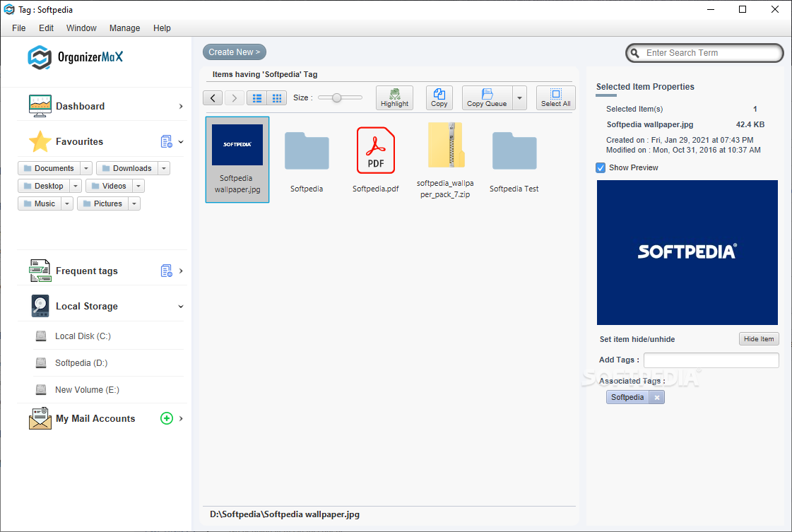The image size is (792, 532).
Task: Click the Create New button
Action: pos(235,52)
